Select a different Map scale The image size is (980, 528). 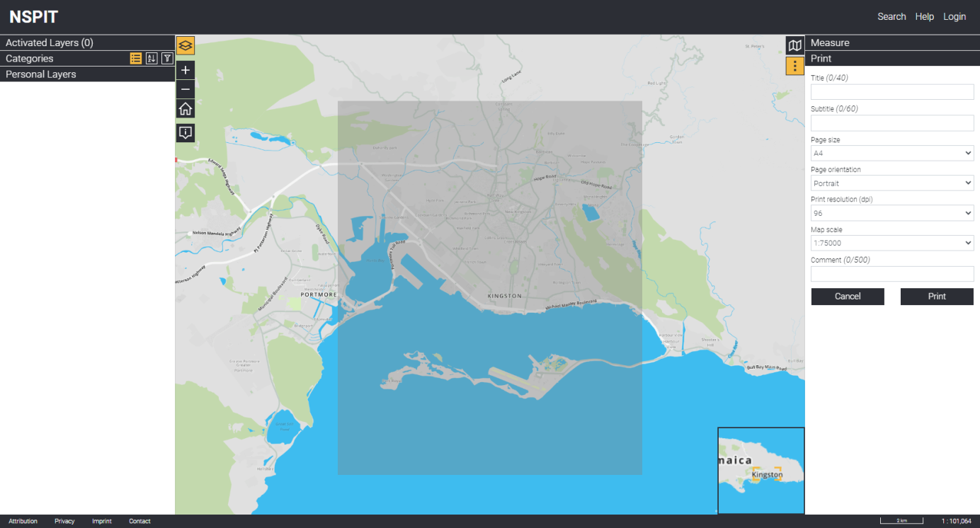[x=892, y=243]
